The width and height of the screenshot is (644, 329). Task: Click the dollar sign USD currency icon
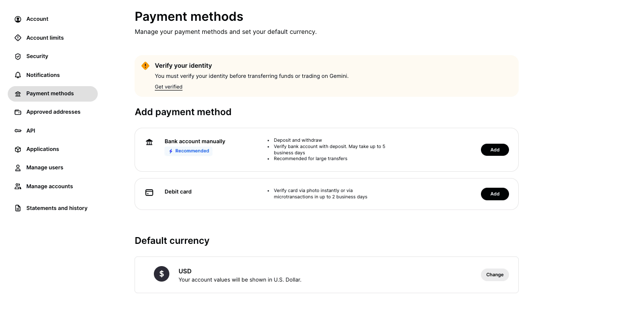pyautogui.click(x=162, y=274)
